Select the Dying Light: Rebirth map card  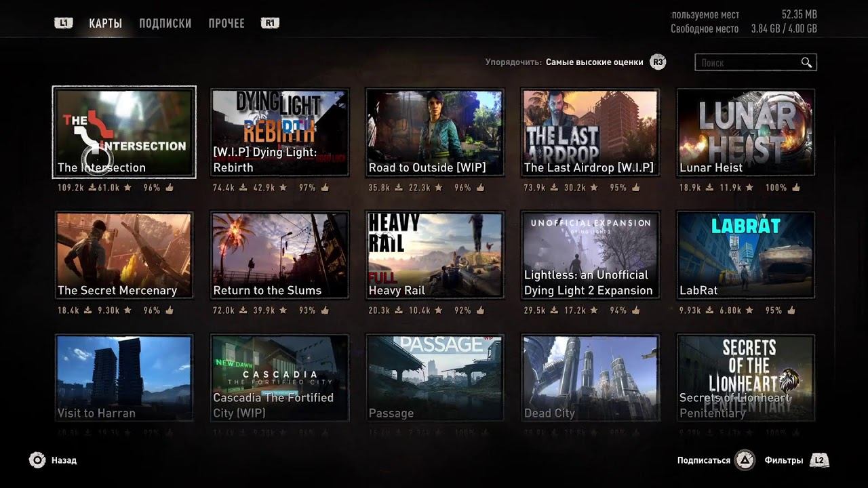[279, 132]
